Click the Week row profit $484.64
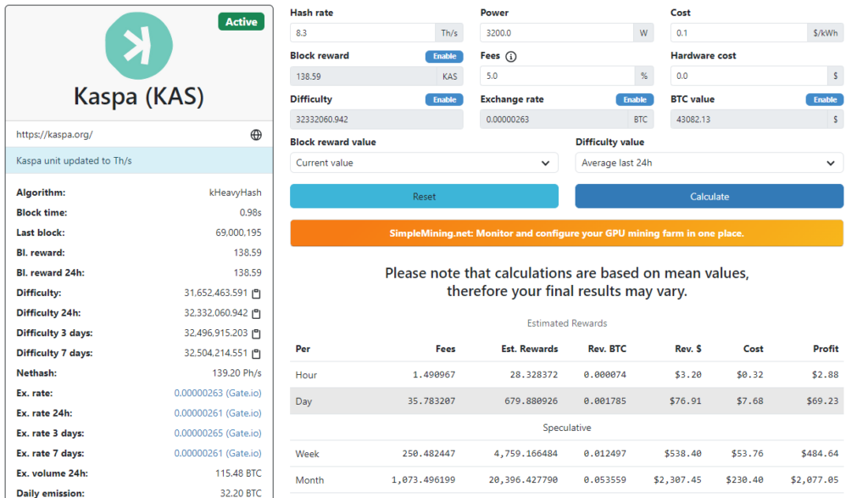The height and width of the screenshot is (498, 868). tap(820, 453)
